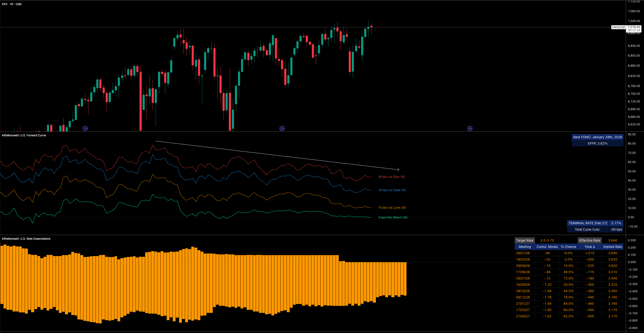644x333 pixels.
Task: Click the middle purple event marker icon
Action: point(282,129)
